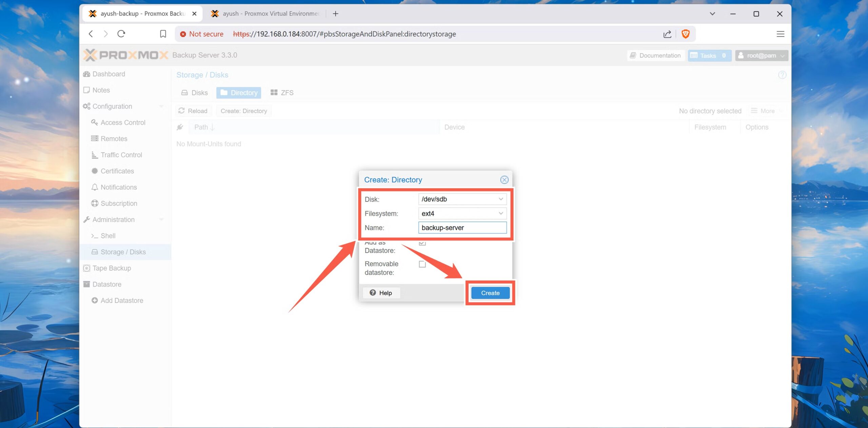Screen dimensions: 868x428
Task: Edit the directory Name field
Action: 462,227
